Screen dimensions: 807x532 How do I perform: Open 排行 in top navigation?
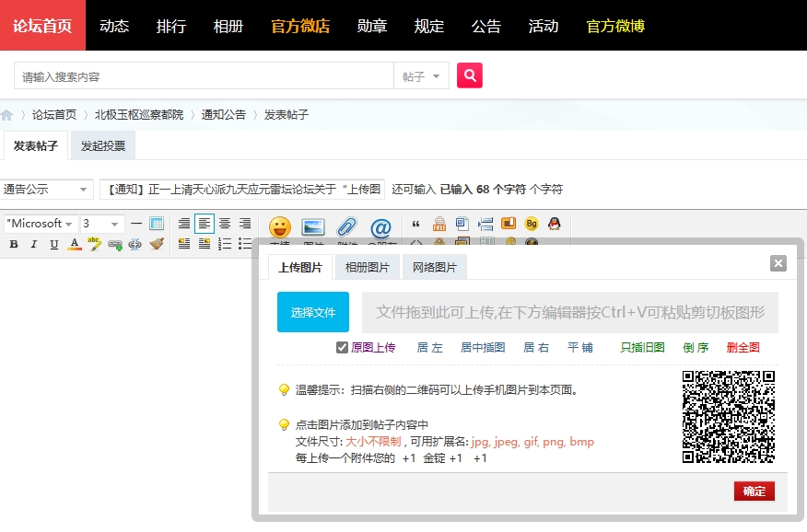click(170, 26)
